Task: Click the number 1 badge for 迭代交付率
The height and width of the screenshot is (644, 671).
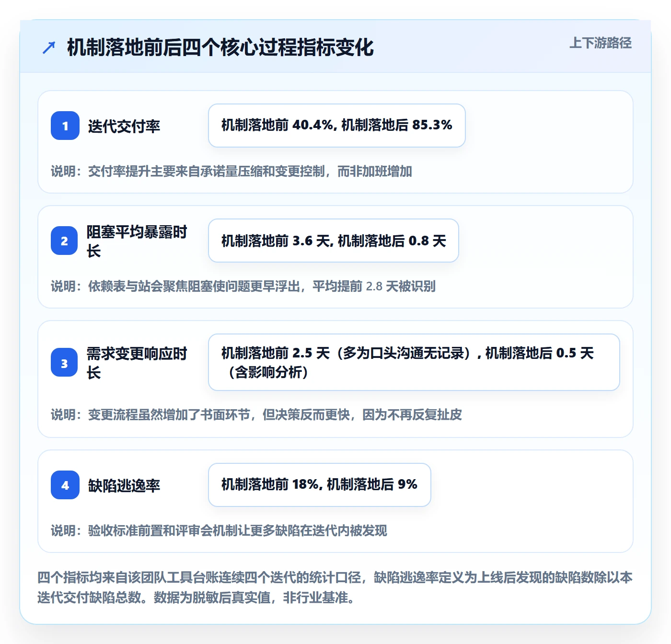Action: coord(65,126)
